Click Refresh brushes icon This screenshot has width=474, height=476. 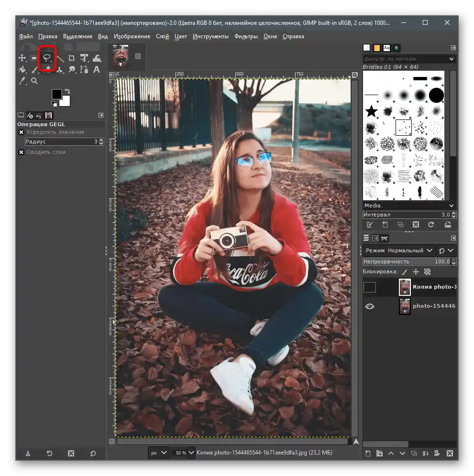[x=431, y=225]
